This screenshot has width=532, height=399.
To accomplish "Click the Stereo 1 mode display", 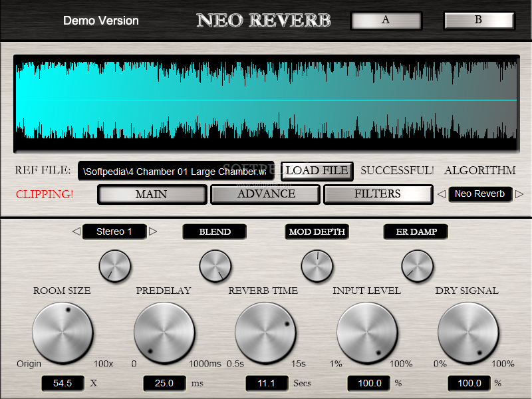I will click(x=114, y=231).
